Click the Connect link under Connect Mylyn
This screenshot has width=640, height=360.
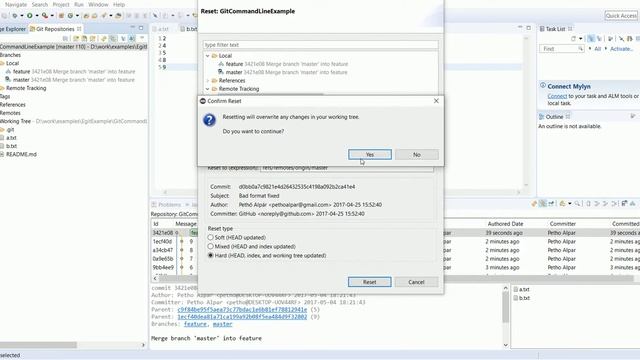pyautogui.click(x=557, y=96)
